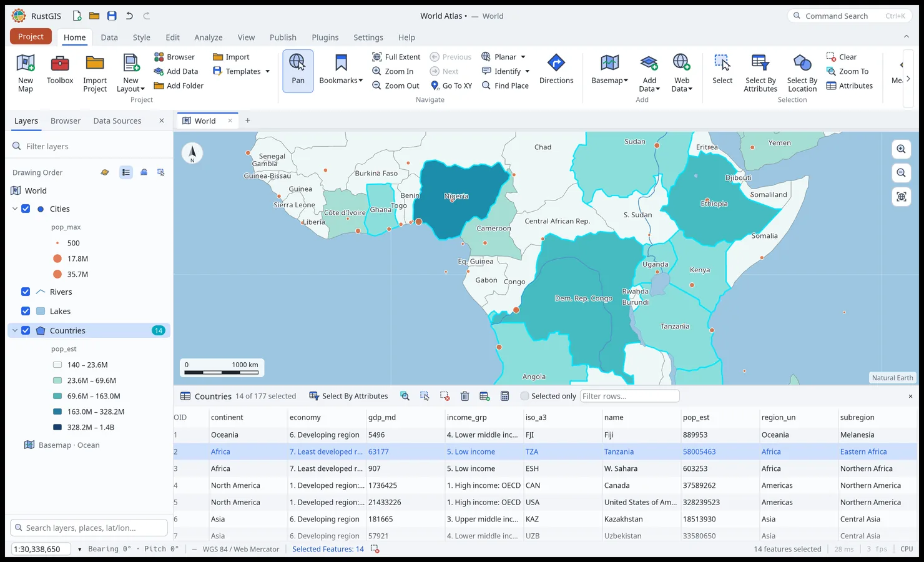Image resolution: width=924 pixels, height=562 pixels.
Task: Click the Filter layers search field
Action: pos(89,146)
